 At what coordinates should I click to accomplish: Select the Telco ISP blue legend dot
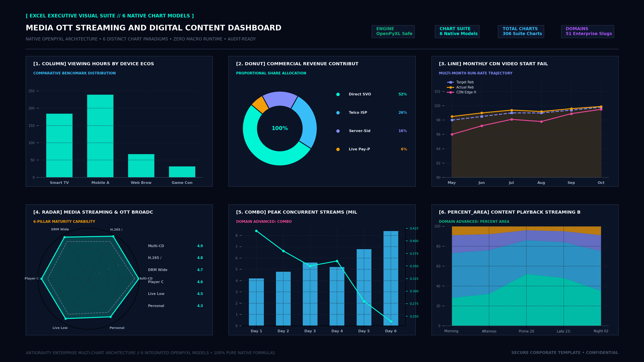click(338, 113)
